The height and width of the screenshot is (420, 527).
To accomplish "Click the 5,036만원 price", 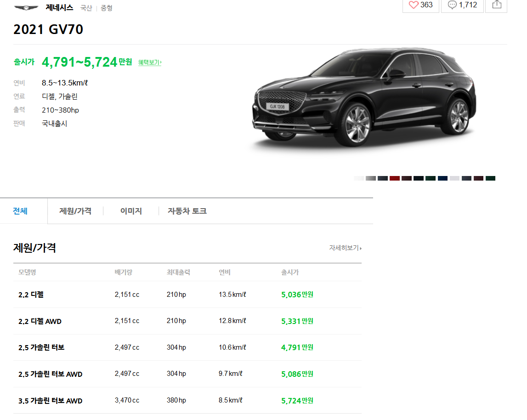I will tap(297, 295).
